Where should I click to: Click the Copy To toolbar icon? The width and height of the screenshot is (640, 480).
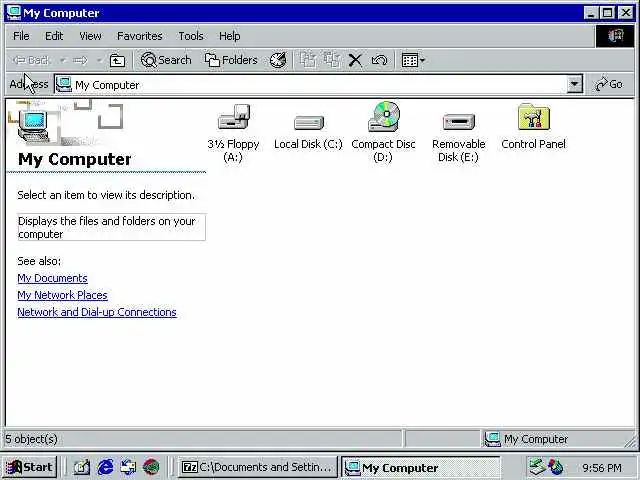tap(332, 60)
